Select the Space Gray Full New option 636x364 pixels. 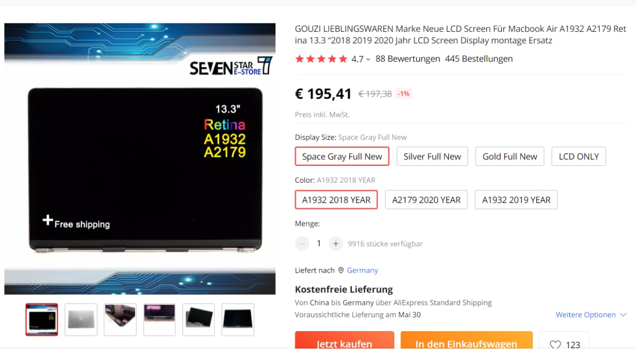[x=342, y=156]
